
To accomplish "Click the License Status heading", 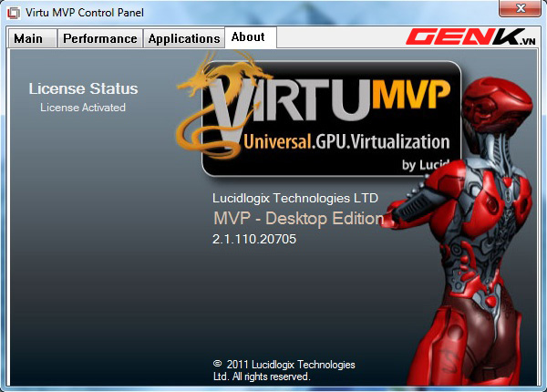I will 83,88.
